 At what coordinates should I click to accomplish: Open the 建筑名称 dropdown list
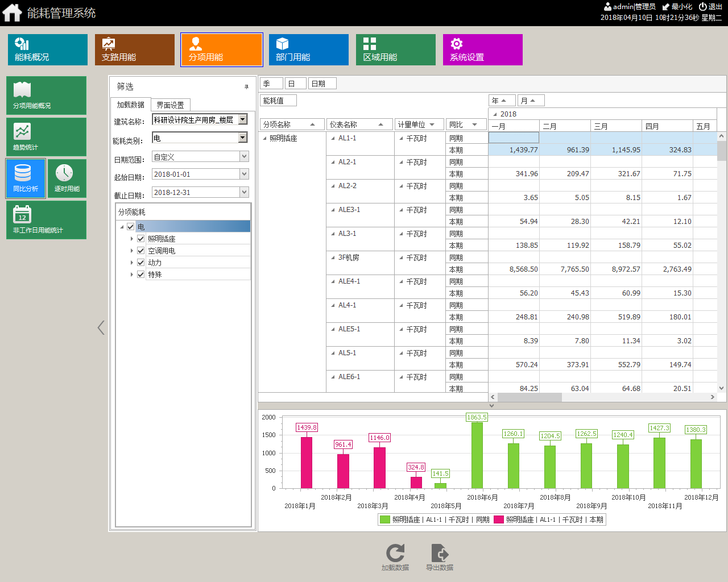[x=243, y=119]
